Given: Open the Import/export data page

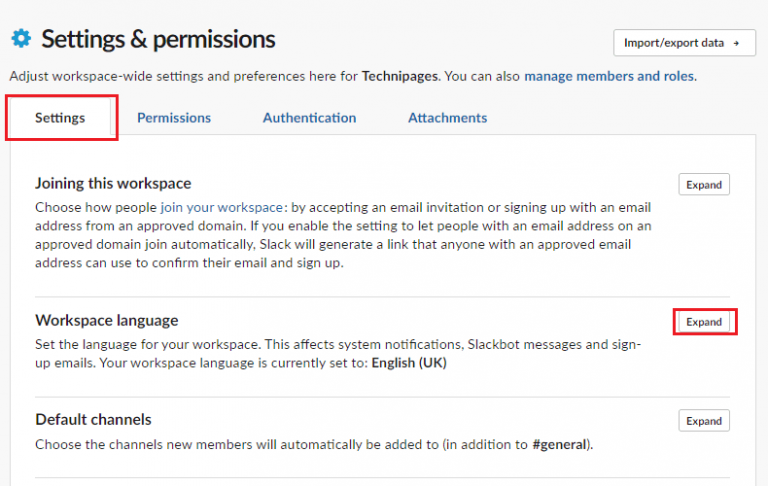Looking at the screenshot, I should [x=683, y=43].
